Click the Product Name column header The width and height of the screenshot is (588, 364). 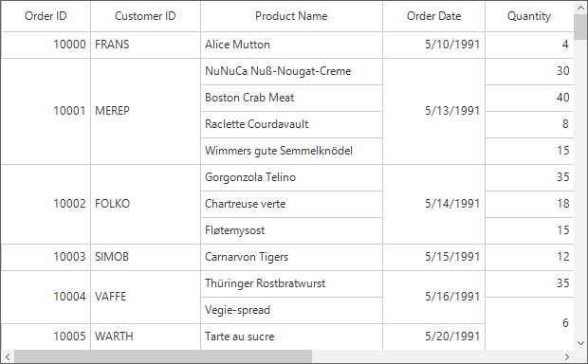(291, 16)
